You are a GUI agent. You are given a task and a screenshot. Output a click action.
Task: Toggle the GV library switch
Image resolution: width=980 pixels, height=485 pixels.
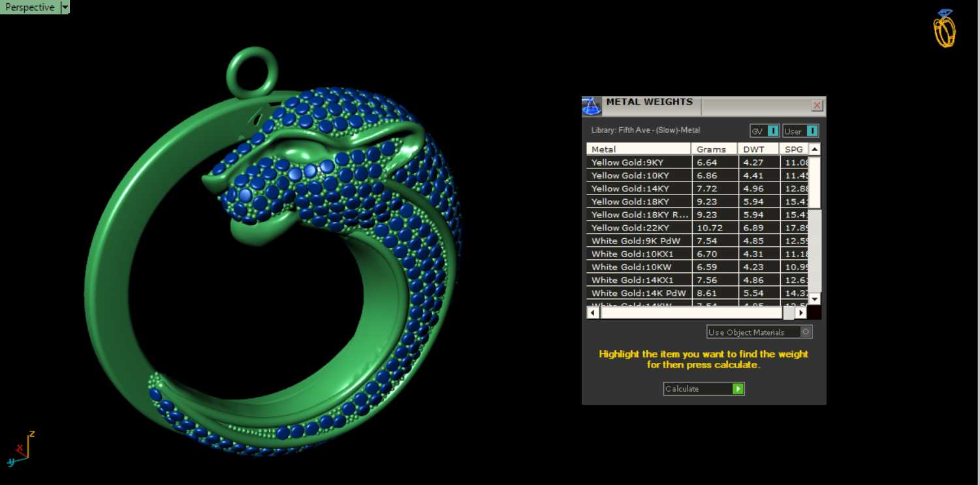[x=772, y=131]
